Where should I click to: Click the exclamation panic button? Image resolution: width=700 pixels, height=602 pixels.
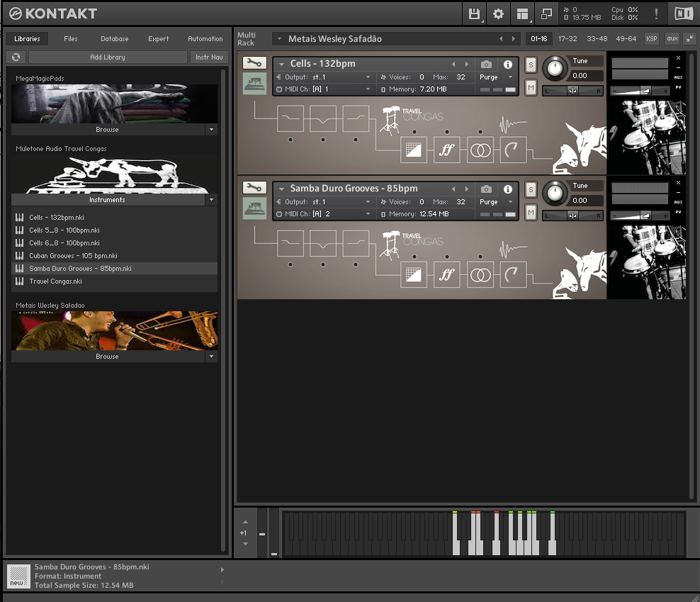pos(656,14)
